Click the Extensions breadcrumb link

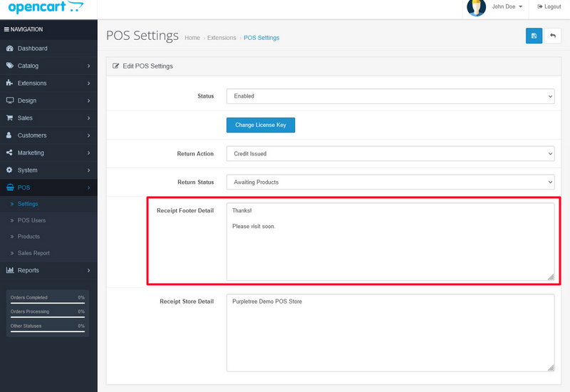[222, 38]
